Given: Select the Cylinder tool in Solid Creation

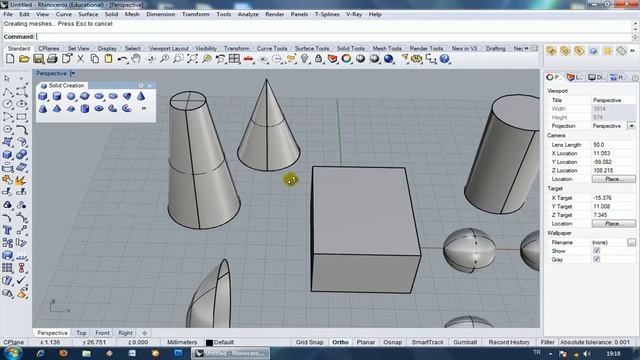Looking at the screenshot, I should [57, 96].
